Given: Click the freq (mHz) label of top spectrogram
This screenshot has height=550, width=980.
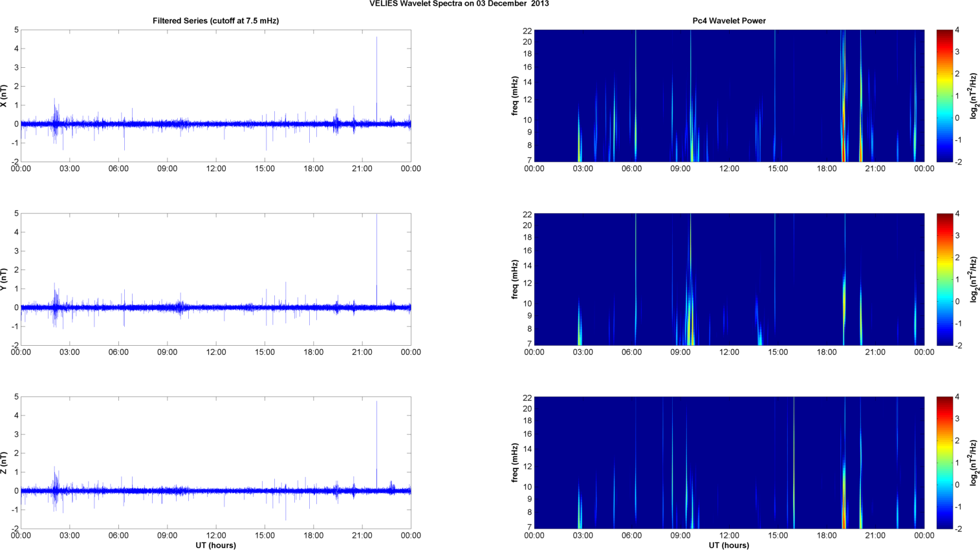Looking at the screenshot, I should [515, 96].
